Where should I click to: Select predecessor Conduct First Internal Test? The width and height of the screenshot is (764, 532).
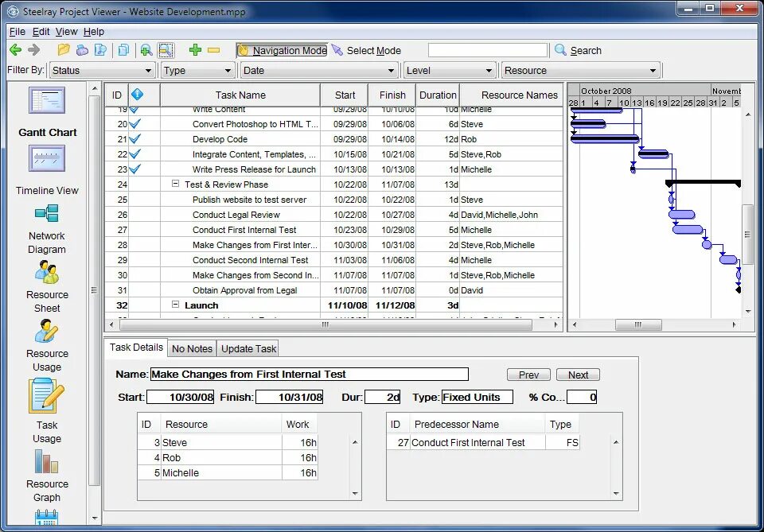click(483, 442)
